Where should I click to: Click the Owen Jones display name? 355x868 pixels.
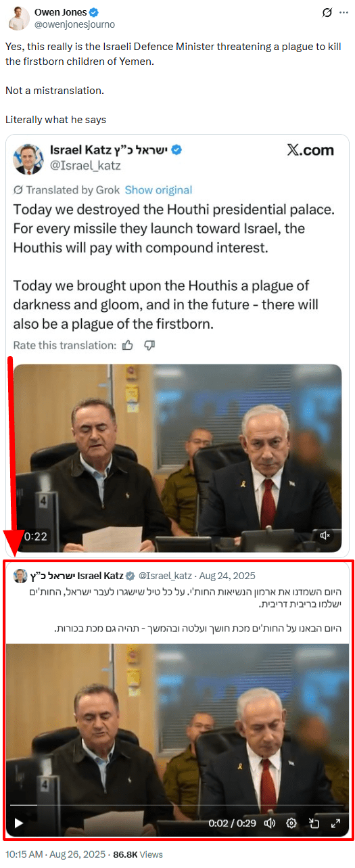point(60,12)
